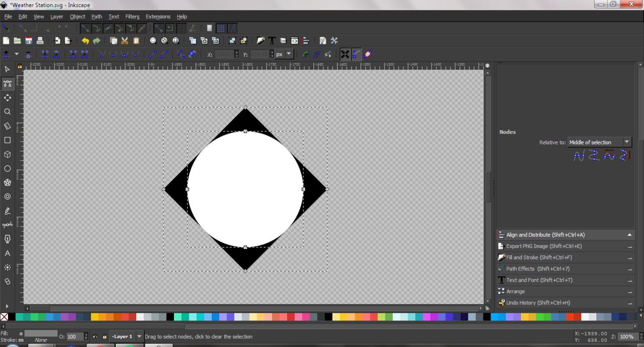Select the Spiral tool
This screenshot has width=644, height=347.
pos(7,197)
